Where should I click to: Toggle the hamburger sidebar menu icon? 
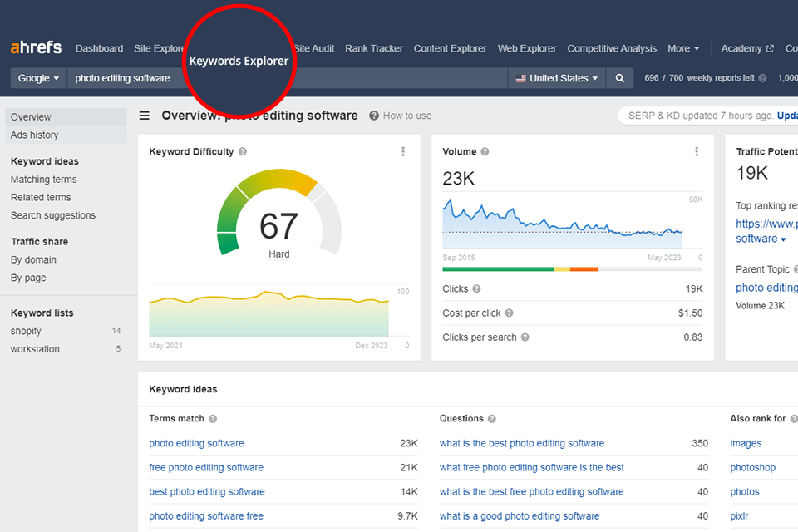145,116
